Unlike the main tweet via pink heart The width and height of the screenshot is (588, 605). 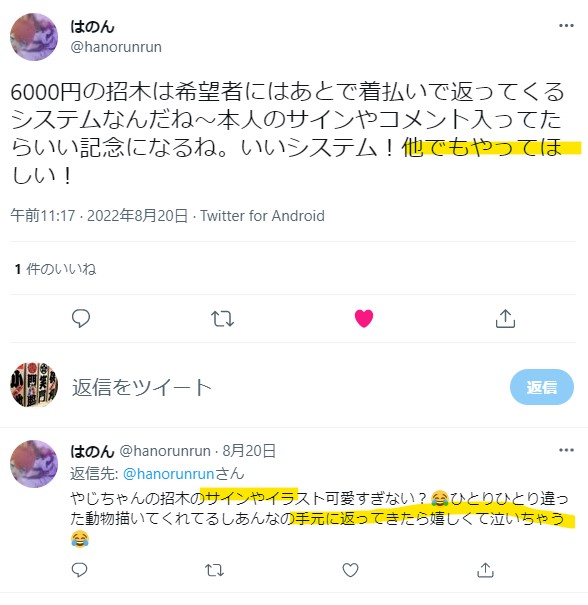tap(364, 319)
